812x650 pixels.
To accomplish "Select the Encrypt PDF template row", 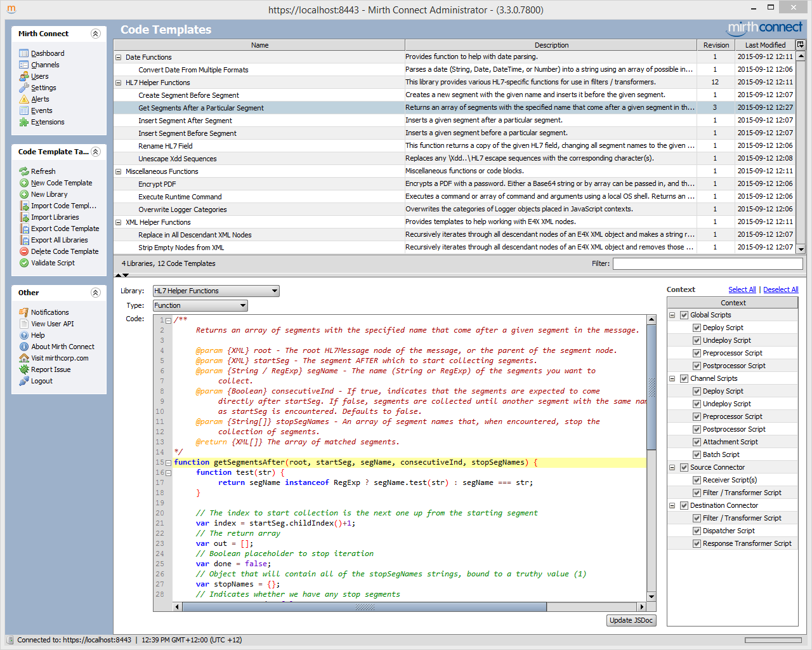I will click(454, 184).
